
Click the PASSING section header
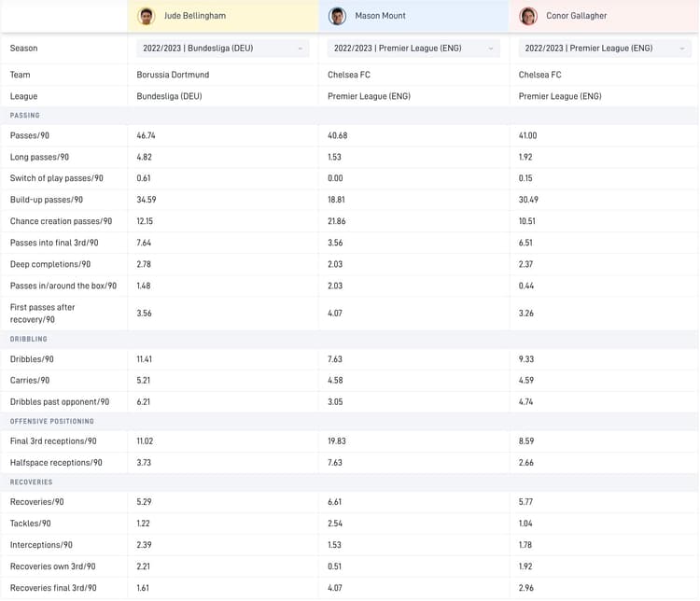pos(25,115)
